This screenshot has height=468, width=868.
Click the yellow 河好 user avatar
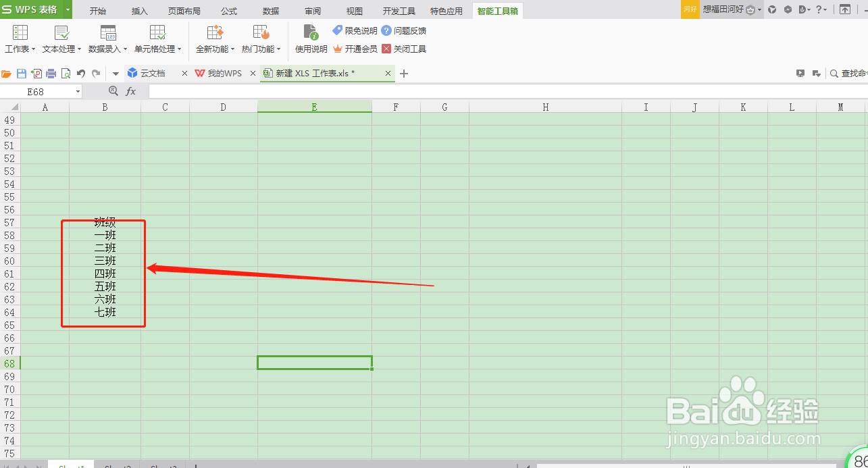[690, 9]
